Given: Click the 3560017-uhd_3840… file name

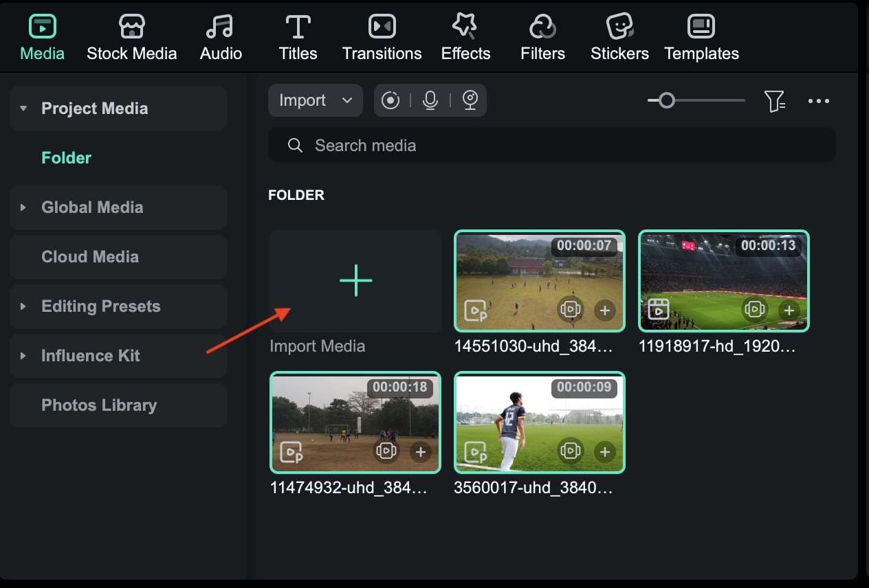Looking at the screenshot, I should (x=533, y=488).
